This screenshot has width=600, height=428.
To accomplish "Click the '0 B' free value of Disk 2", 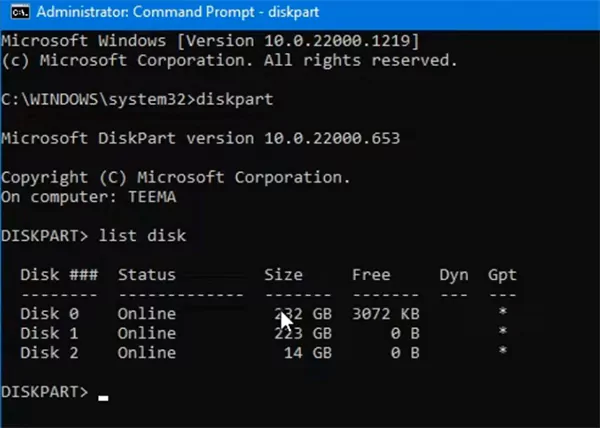I will (x=405, y=353).
